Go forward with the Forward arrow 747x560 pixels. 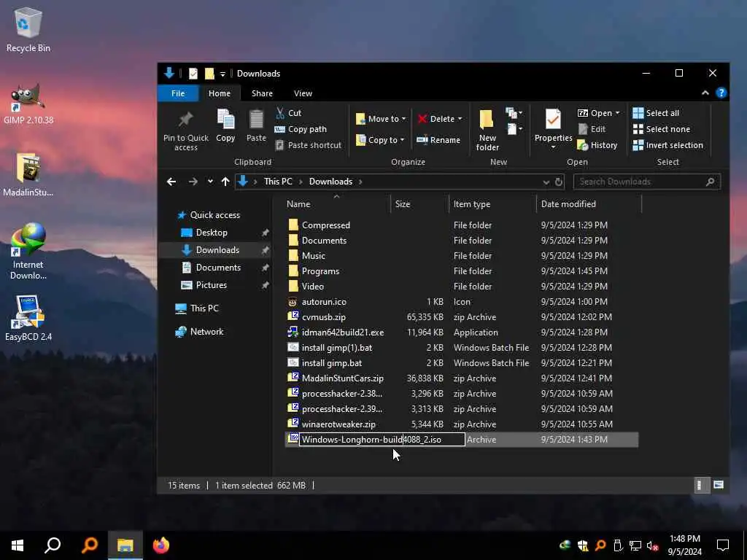[193, 182]
